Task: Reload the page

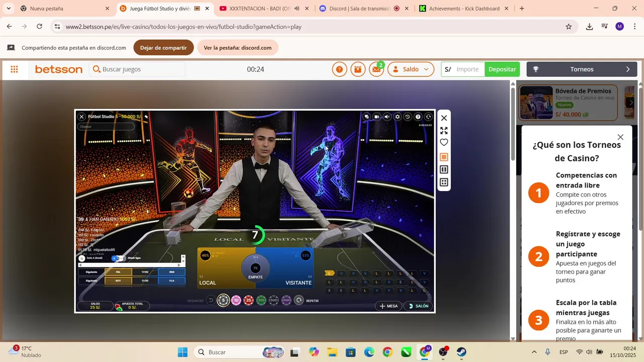Action: [39, 27]
